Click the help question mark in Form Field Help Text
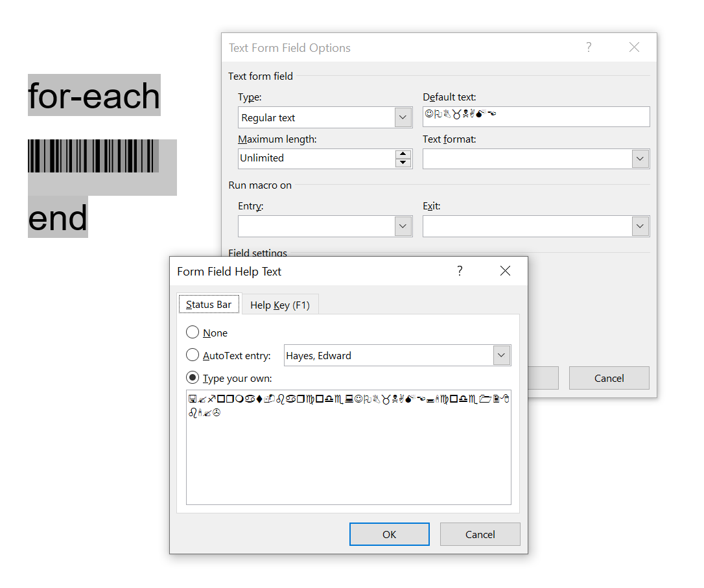The image size is (704, 588). (x=460, y=271)
